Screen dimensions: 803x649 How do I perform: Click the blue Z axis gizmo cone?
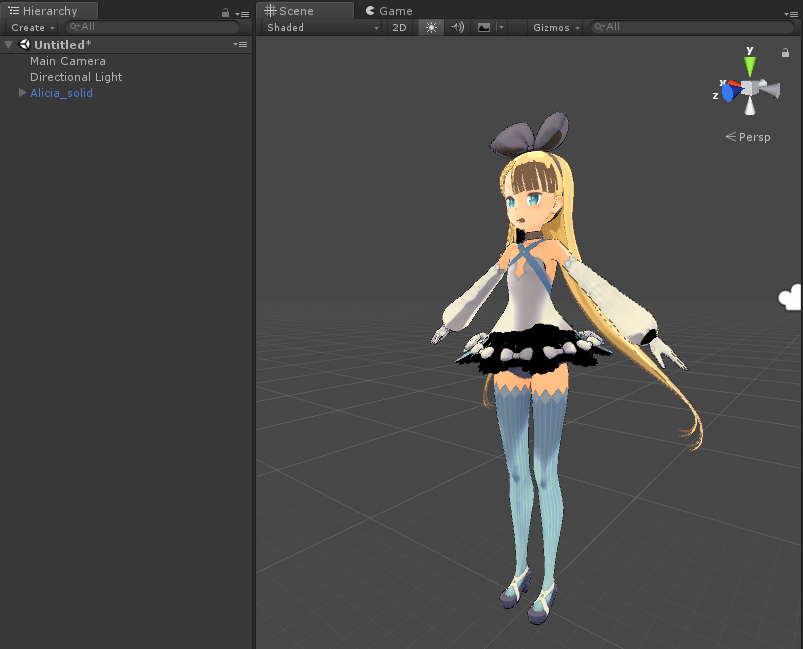[x=729, y=92]
